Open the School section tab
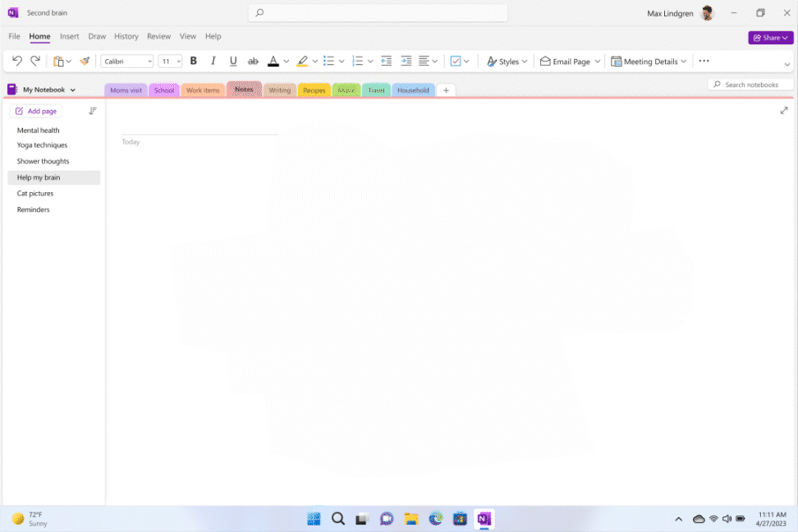Screen dimensions: 798x532 pyautogui.click(x=164, y=90)
